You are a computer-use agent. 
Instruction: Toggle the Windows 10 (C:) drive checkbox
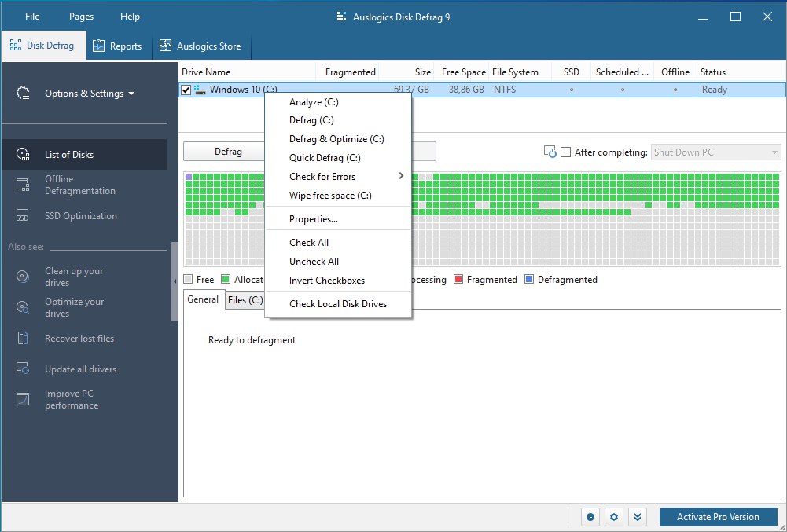186,90
